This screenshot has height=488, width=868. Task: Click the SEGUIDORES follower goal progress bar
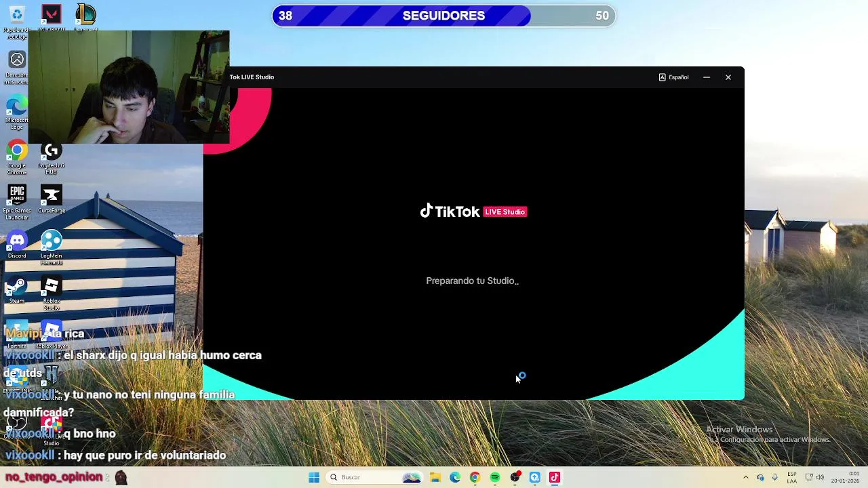point(443,16)
